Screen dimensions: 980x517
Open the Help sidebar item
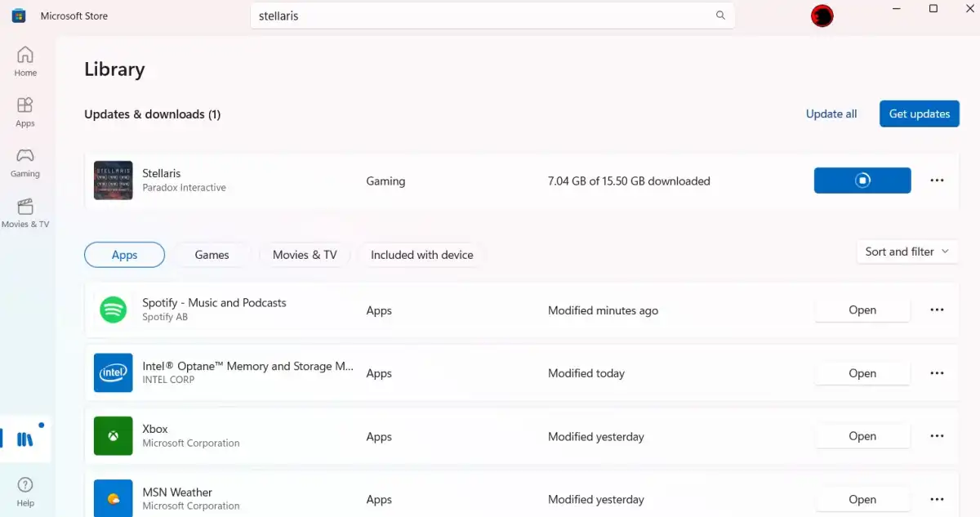25,492
